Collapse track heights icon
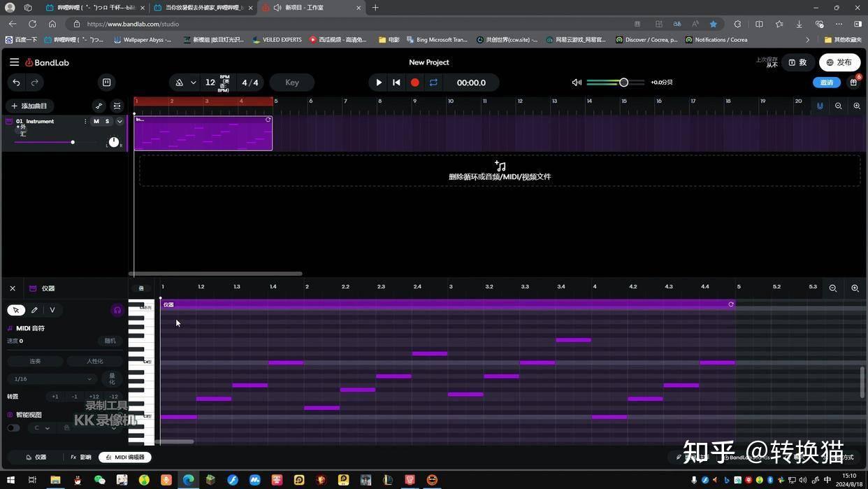The image size is (868, 489). [x=117, y=106]
